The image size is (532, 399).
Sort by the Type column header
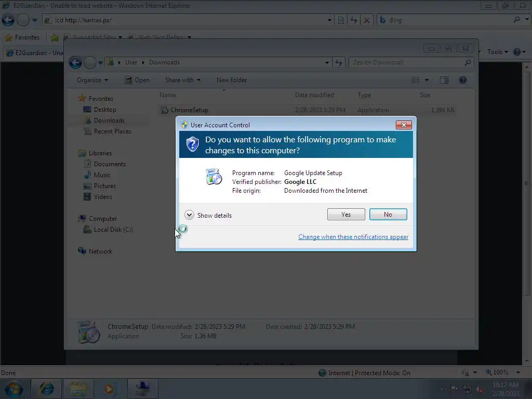pyautogui.click(x=364, y=95)
